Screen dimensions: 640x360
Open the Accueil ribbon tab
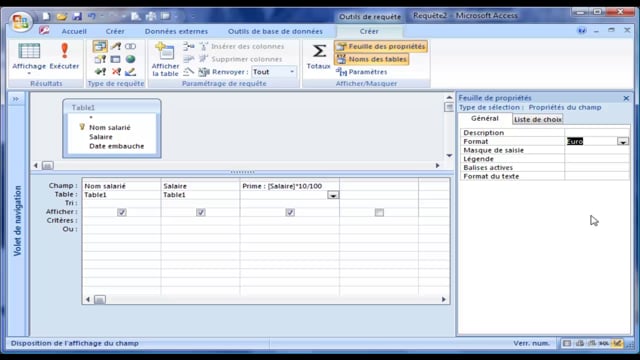point(74,31)
